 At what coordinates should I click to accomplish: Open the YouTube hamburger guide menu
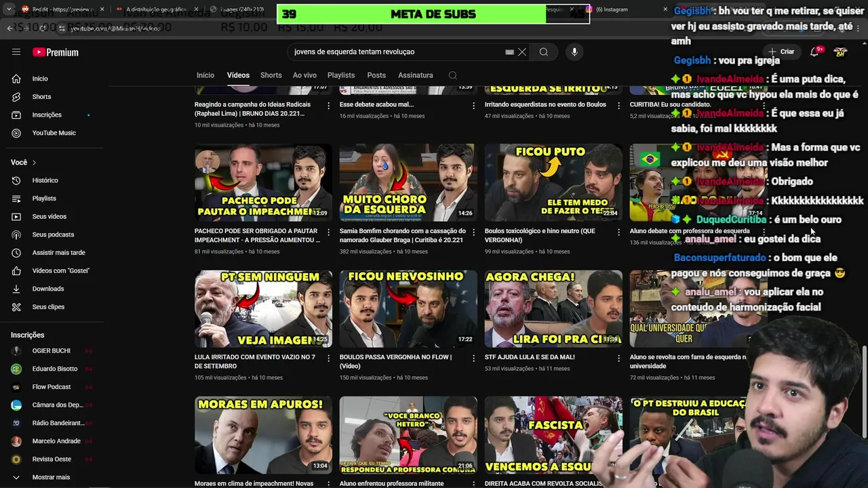point(16,52)
